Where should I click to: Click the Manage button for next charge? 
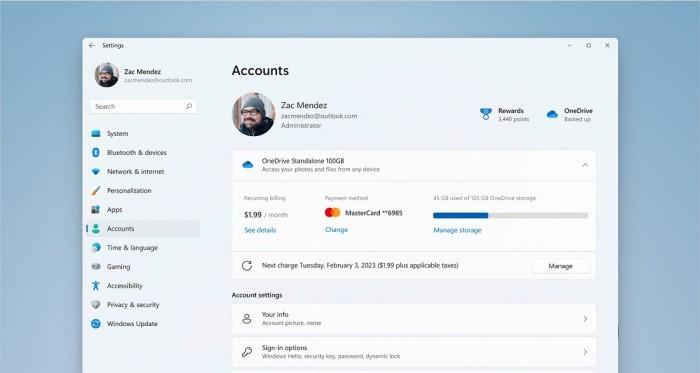coord(560,266)
